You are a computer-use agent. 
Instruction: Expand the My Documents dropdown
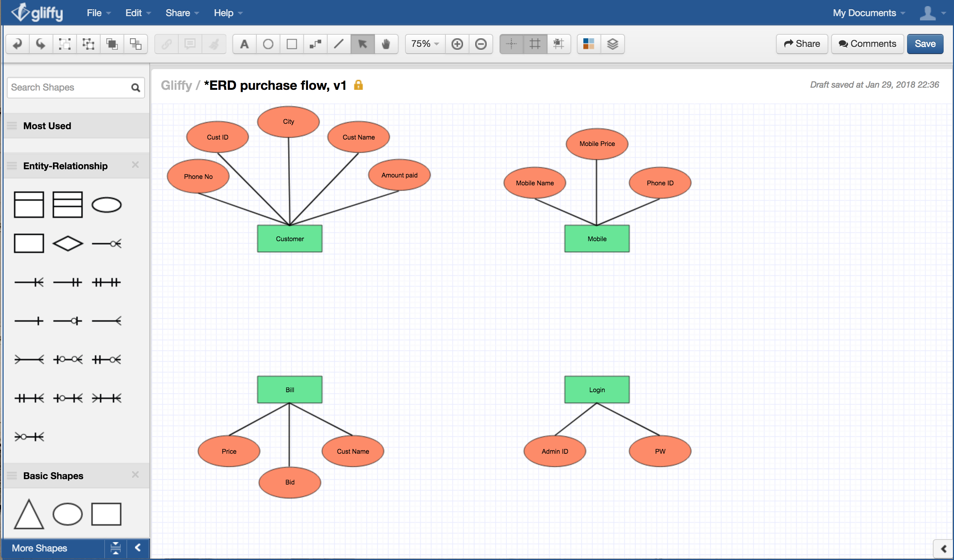(x=867, y=12)
